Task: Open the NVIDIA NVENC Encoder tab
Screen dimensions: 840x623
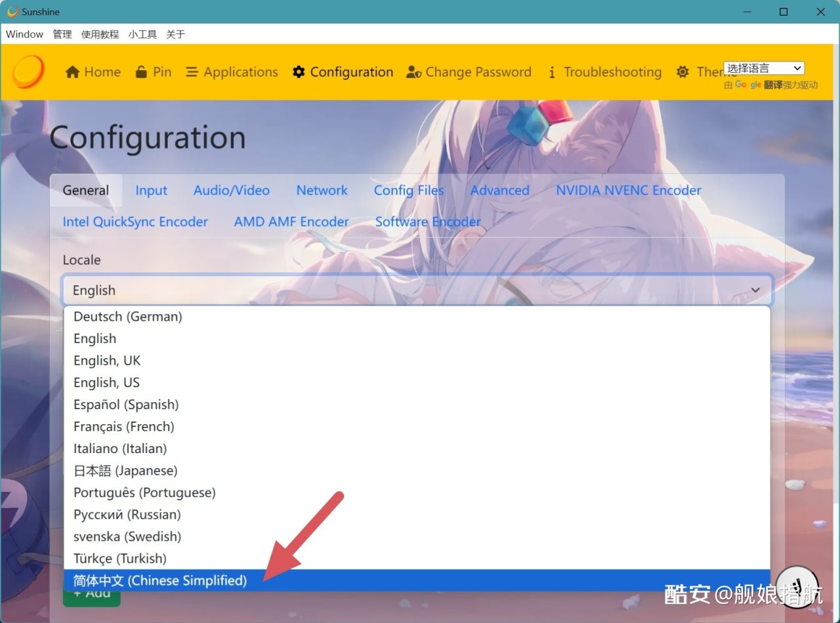Action: 629,190
